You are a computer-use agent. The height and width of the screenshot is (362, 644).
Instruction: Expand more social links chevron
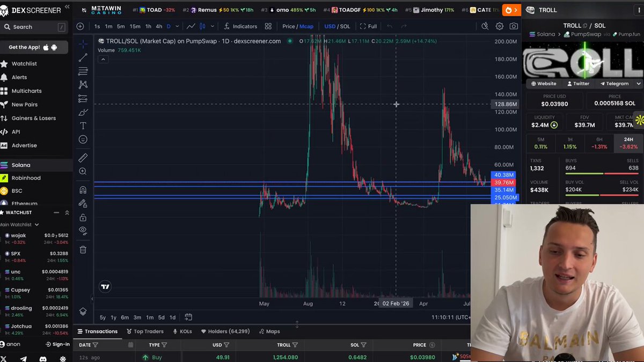point(639,84)
